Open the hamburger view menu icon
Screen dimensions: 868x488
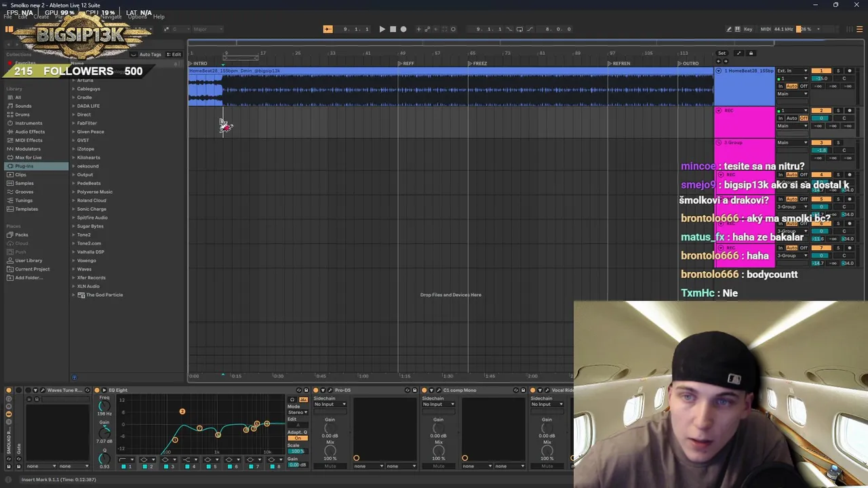860,29
